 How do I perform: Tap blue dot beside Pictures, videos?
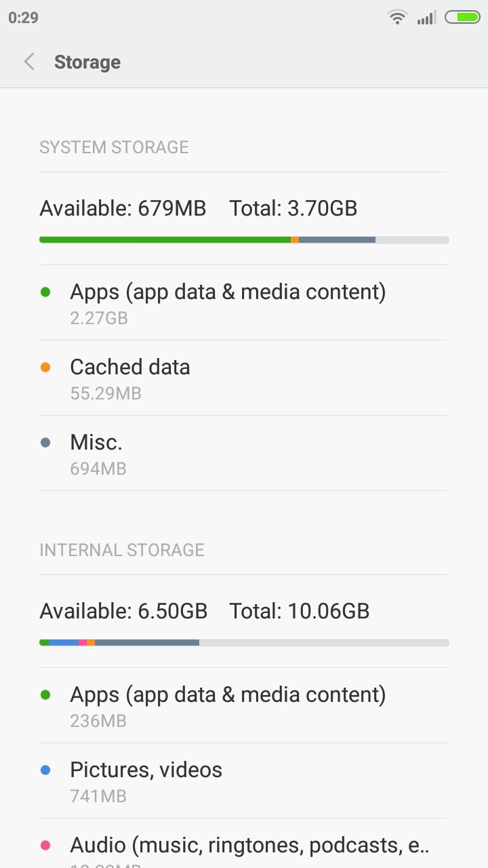45,770
